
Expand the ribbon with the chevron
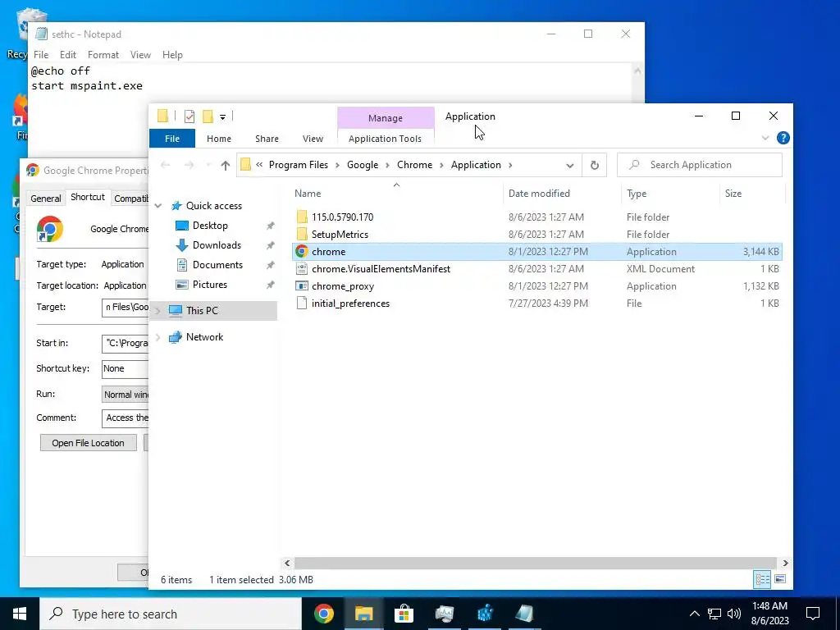point(765,138)
